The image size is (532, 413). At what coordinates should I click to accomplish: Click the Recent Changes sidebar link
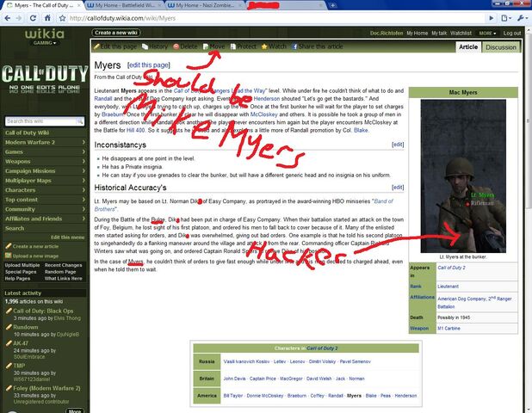[63, 265]
